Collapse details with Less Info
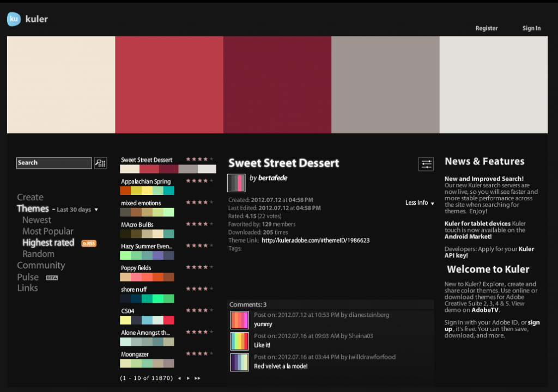 [x=420, y=203]
